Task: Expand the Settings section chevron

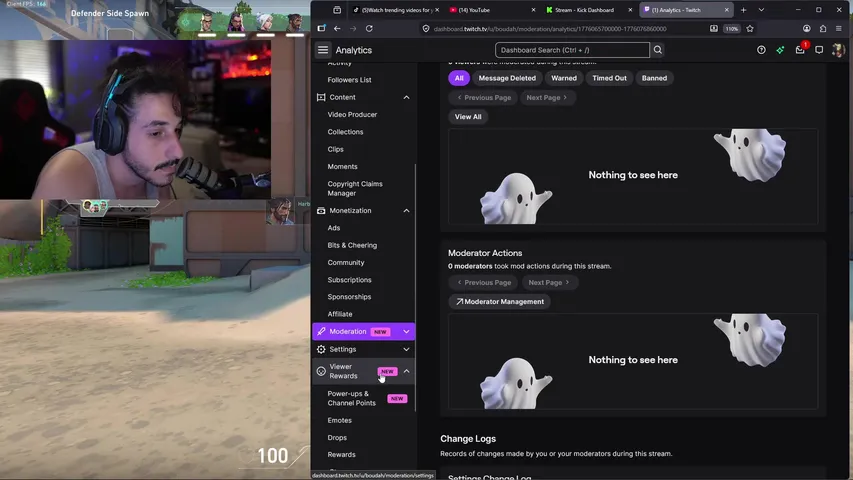Action: pos(406,349)
